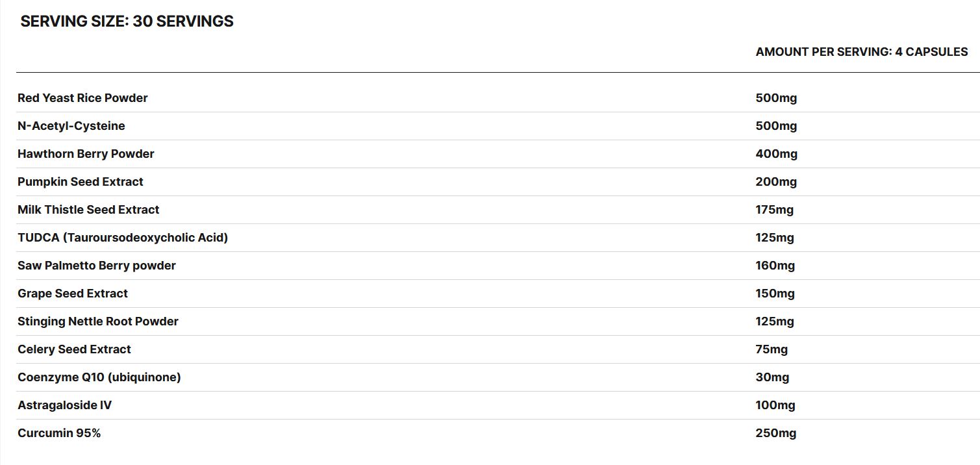This screenshot has height=465, width=980.
Task: Select the AMOUNT PER SERVING: 4 CAPSULES header
Action: tap(862, 52)
